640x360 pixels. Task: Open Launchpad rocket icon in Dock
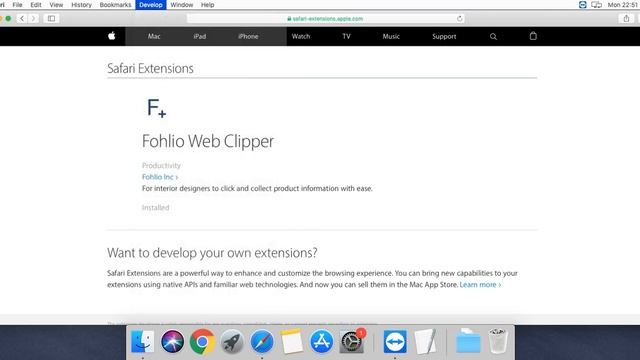[x=232, y=341]
